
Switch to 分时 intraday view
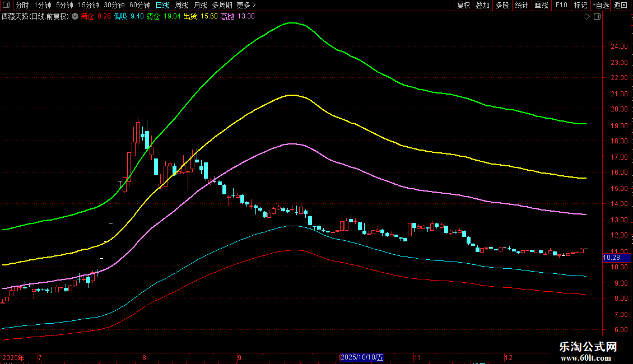tap(22, 5)
